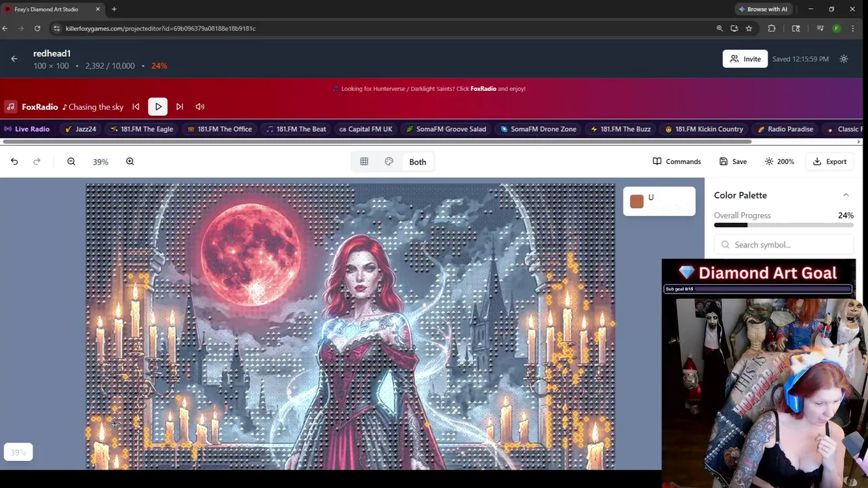Click the 39% zoom level value

[100, 162]
